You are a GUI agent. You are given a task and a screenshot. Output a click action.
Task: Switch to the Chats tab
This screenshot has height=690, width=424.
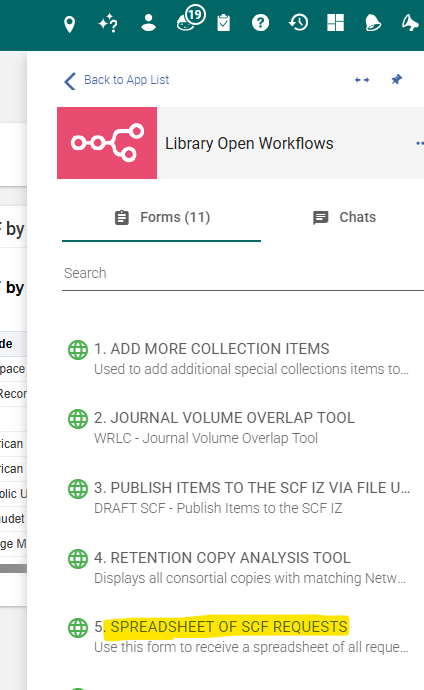344,218
